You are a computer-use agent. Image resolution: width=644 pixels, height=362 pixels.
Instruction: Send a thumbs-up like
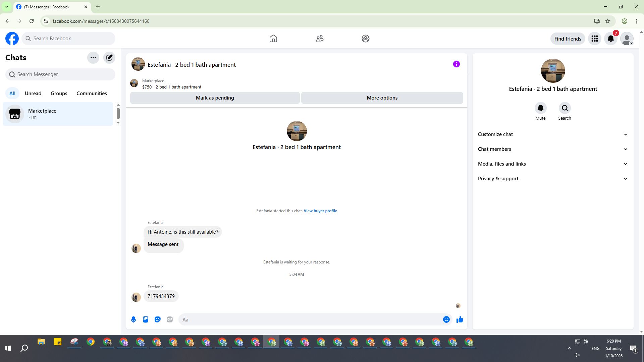[460, 319]
